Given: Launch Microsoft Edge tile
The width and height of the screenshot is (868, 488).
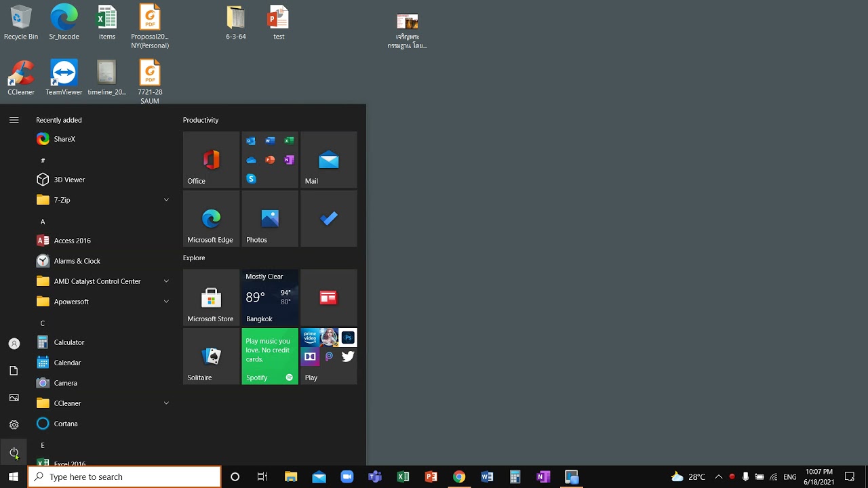Looking at the screenshot, I should pyautogui.click(x=211, y=219).
